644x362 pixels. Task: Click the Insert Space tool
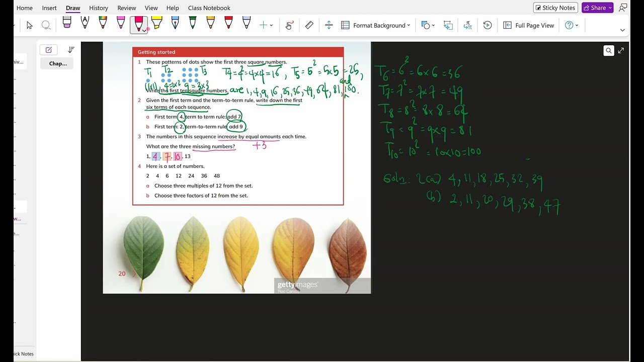tap(329, 25)
